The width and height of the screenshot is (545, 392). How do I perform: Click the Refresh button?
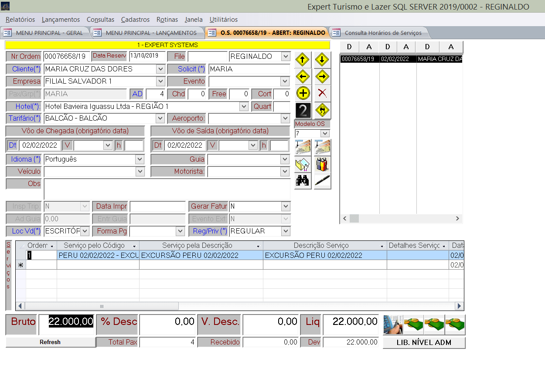(50, 342)
